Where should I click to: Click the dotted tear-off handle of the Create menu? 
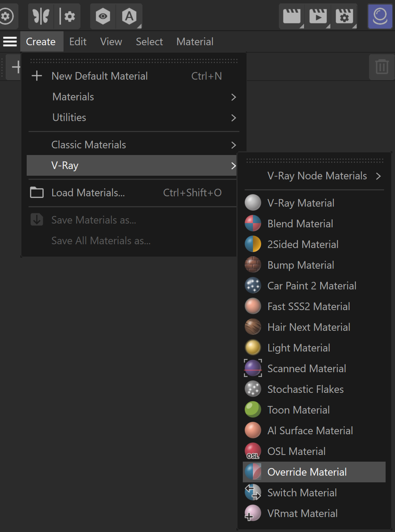click(x=134, y=61)
